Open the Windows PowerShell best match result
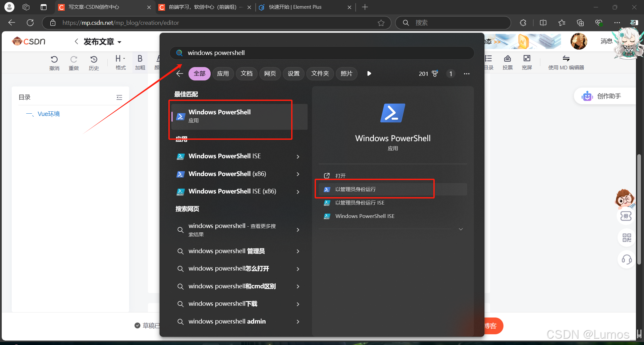Screen dimensions: 644x345 [239, 116]
